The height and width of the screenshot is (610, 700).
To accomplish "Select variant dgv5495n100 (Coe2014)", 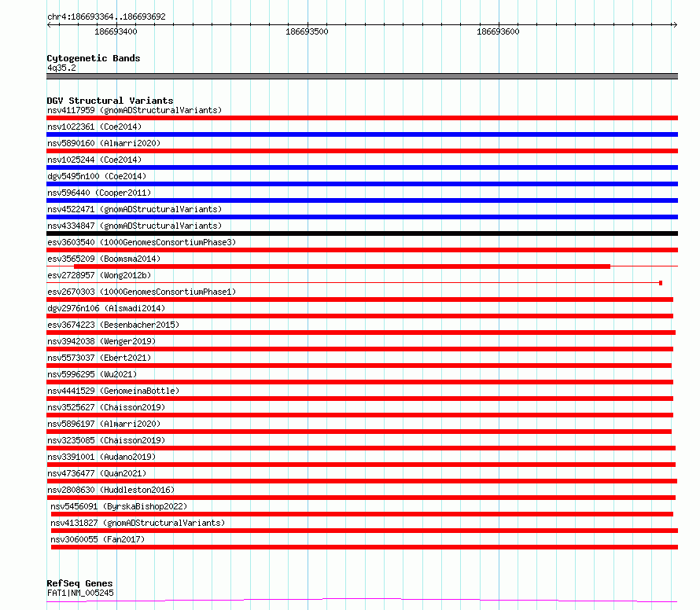I will coord(97,176).
